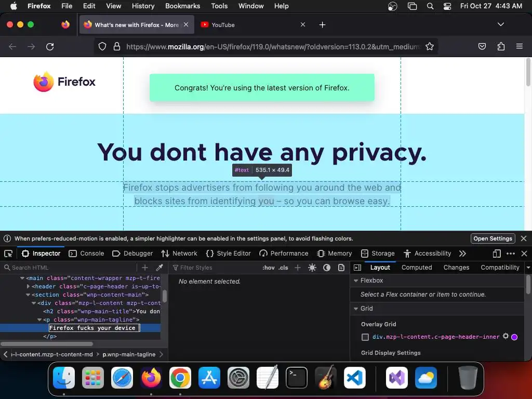The height and width of the screenshot is (399, 532).
Task: Open devtools customize ellipsis menu
Action: click(510, 254)
